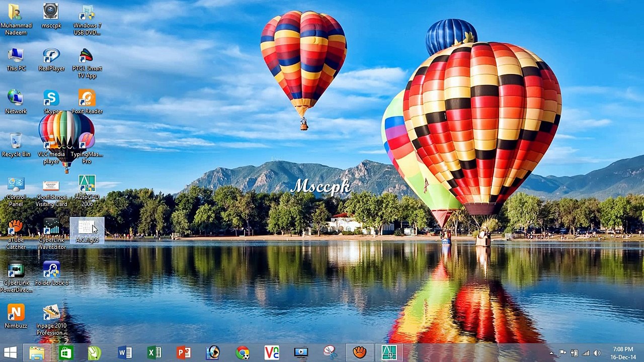Screen dimensions: 644x362
Task: Open This PC desktop icon
Action: pyautogui.click(x=16, y=59)
